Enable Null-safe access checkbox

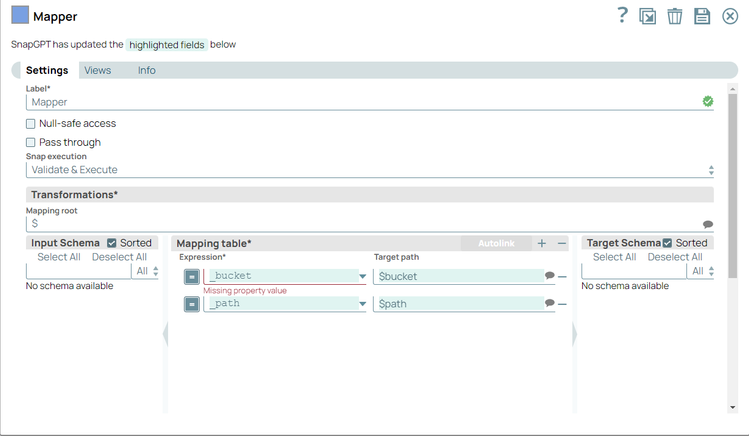pyautogui.click(x=31, y=124)
